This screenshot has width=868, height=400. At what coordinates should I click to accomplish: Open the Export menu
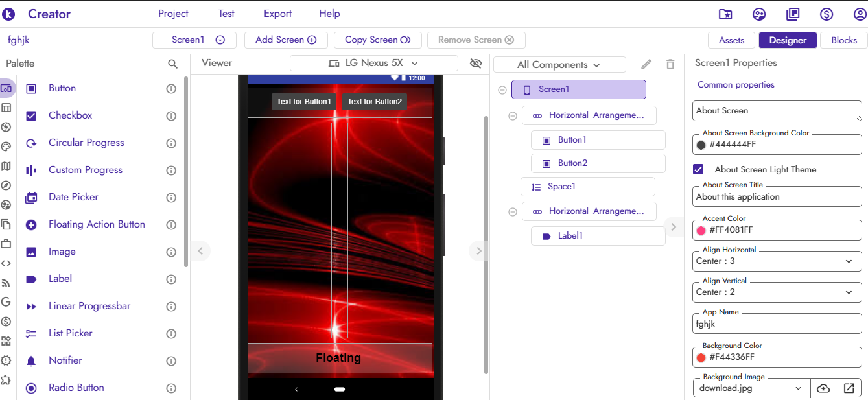277,14
